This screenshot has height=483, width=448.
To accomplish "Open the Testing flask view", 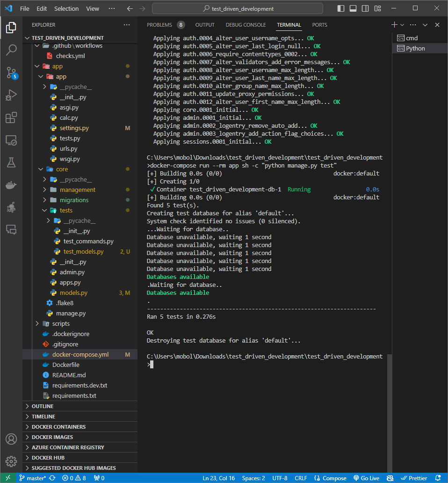I will tap(11, 162).
